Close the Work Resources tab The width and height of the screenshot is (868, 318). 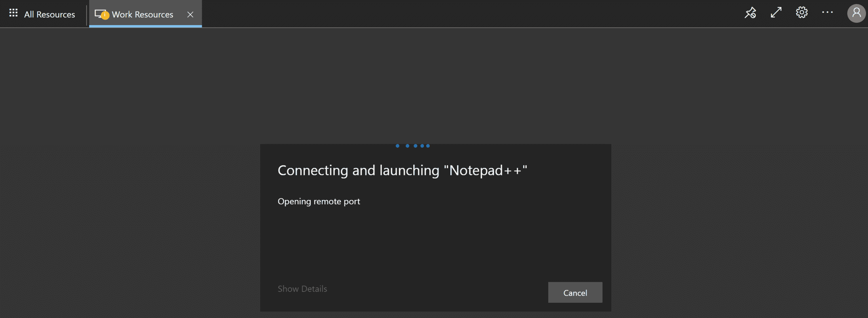pos(190,15)
